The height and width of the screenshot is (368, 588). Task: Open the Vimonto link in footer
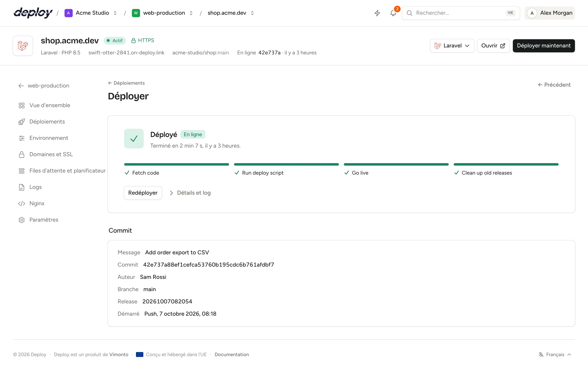(119, 354)
